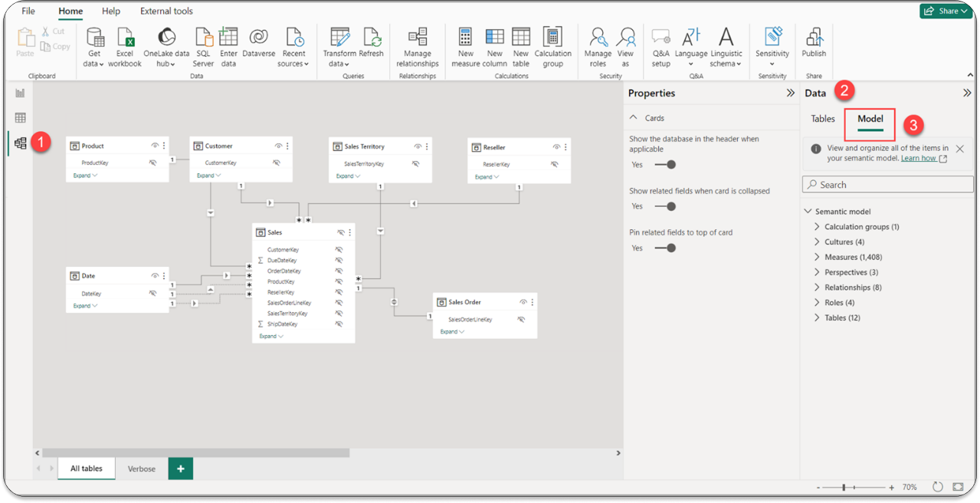Switch to Report view in the left sidebar
The image size is (980, 503).
pos(20,92)
